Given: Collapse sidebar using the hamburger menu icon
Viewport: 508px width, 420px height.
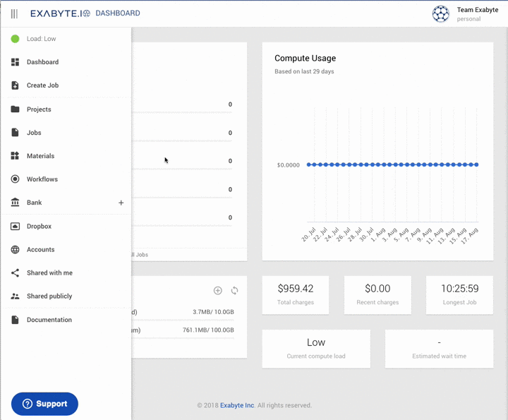Looking at the screenshot, I should click(x=14, y=13).
